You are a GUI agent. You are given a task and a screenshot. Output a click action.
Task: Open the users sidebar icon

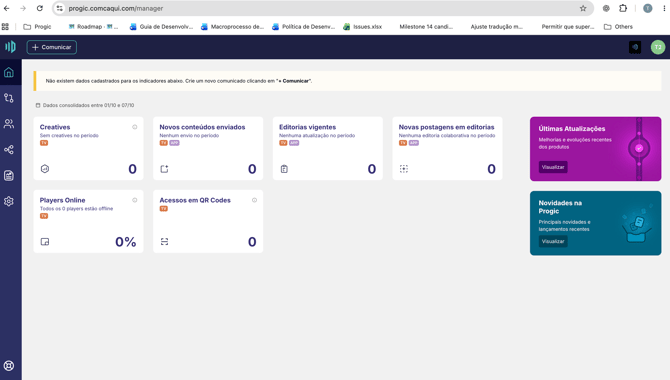pyautogui.click(x=9, y=124)
